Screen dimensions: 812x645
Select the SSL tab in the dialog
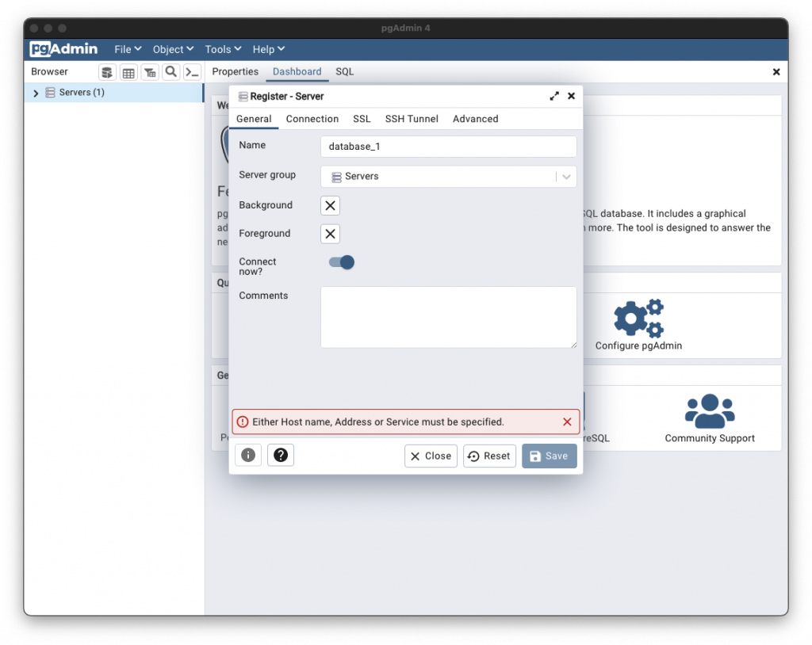(362, 119)
